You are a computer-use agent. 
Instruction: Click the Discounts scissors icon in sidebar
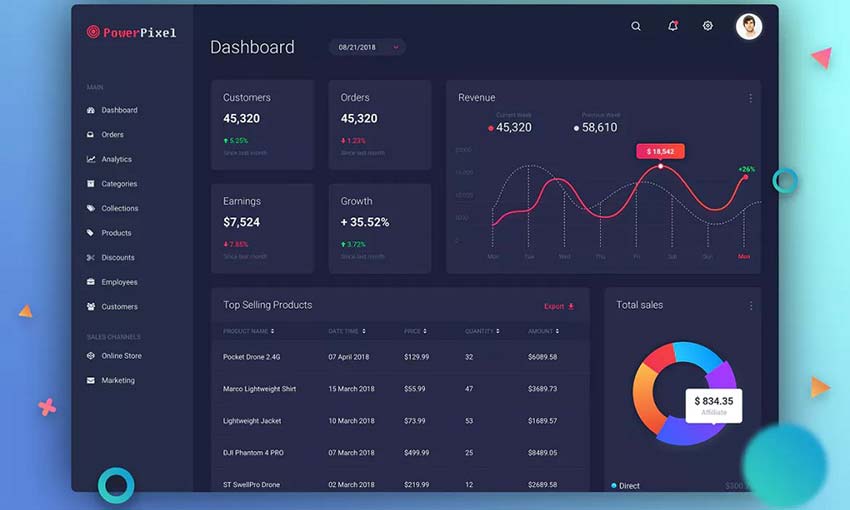click(91, 258)
